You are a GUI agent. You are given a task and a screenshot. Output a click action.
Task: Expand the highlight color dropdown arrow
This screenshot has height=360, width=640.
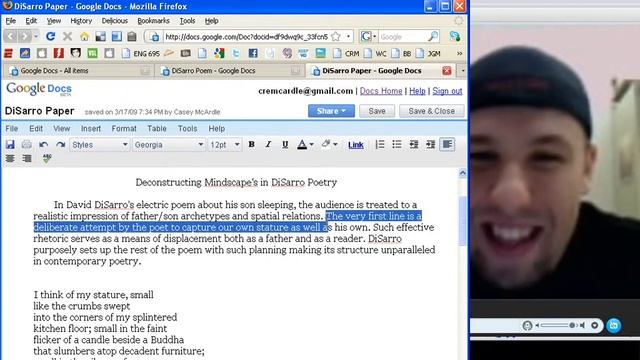point(336,144)
